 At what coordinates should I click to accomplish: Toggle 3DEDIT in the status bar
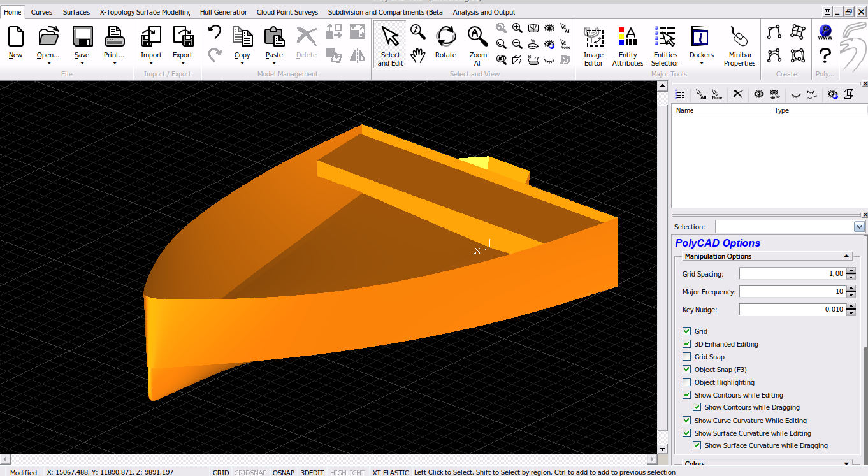[x=312, y=473]
